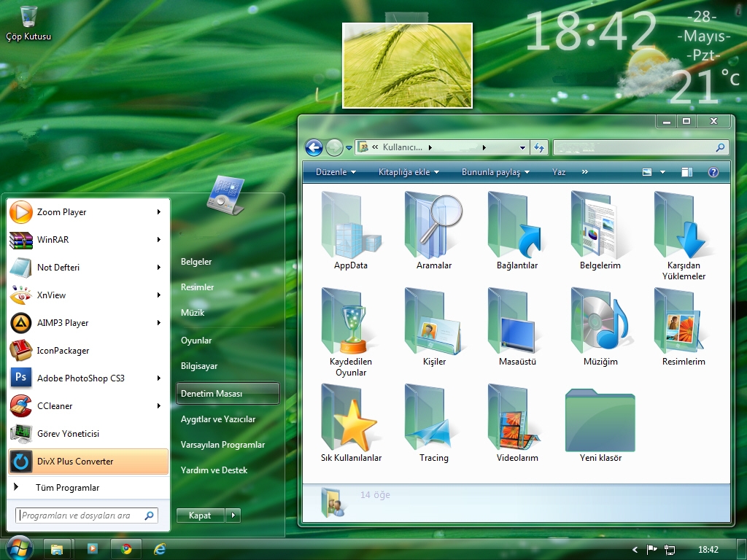
Task: Open Denetim Masası
Action: coord(228,393)
